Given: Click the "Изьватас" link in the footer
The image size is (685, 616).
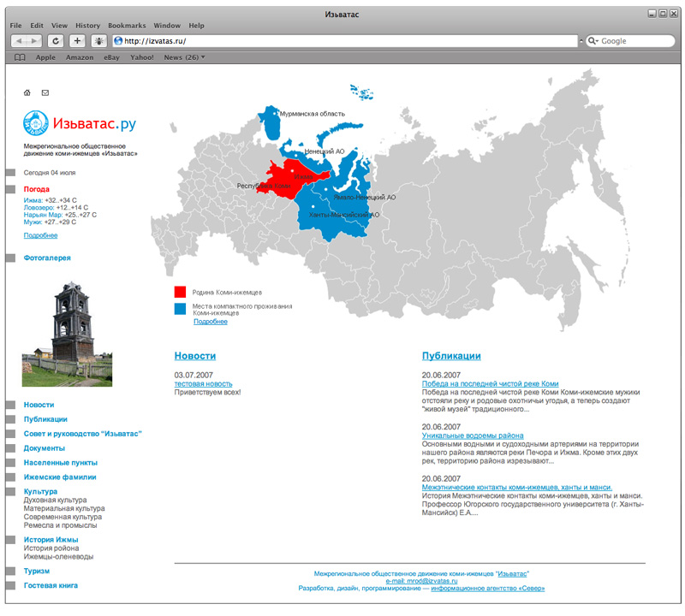Looking at the screenshot, I should pos(512,574).
